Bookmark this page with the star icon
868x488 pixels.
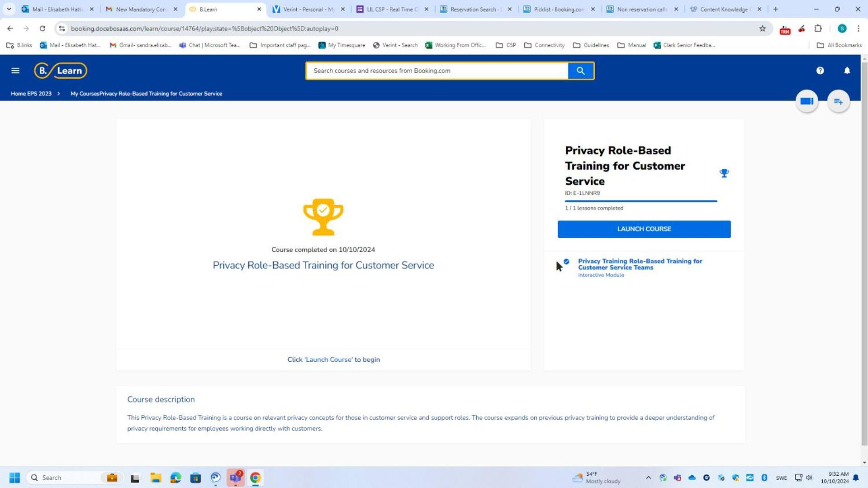(x=763, y=29)
